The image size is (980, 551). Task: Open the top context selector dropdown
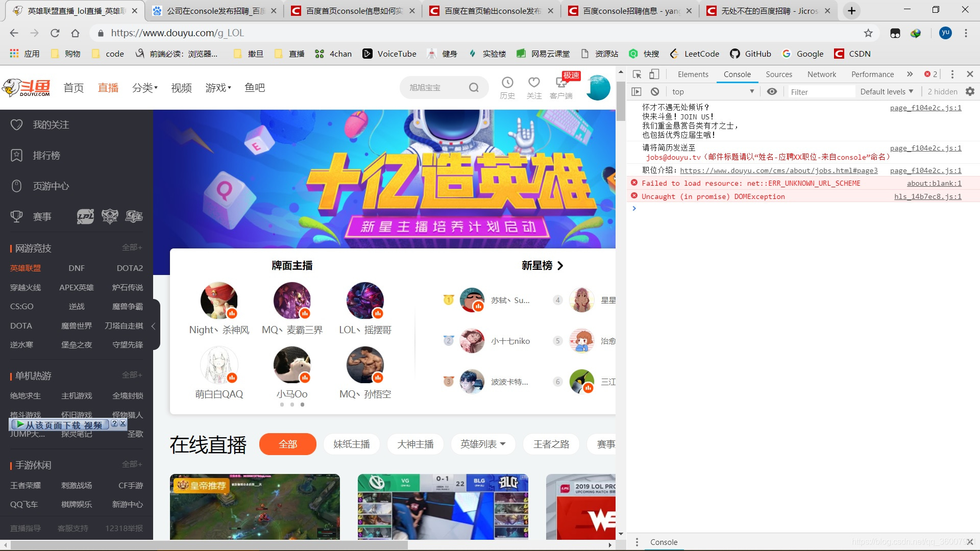coord(713,92)
